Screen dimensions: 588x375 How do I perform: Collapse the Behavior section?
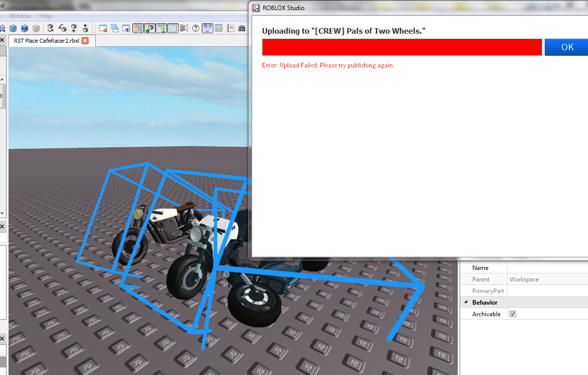(466, 302)
